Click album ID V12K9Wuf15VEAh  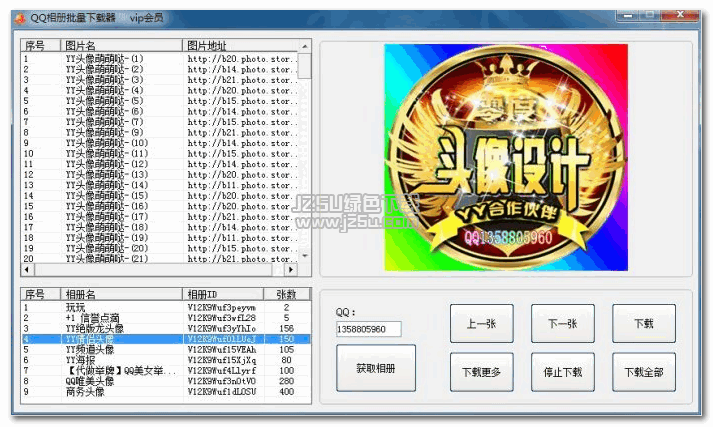click(221, 350)
